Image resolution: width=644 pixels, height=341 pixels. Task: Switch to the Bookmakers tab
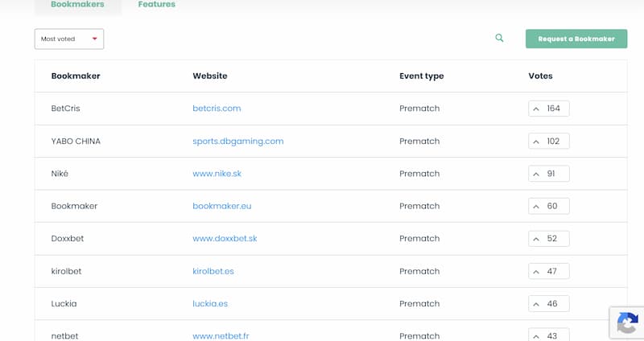(x=77, y=5)
